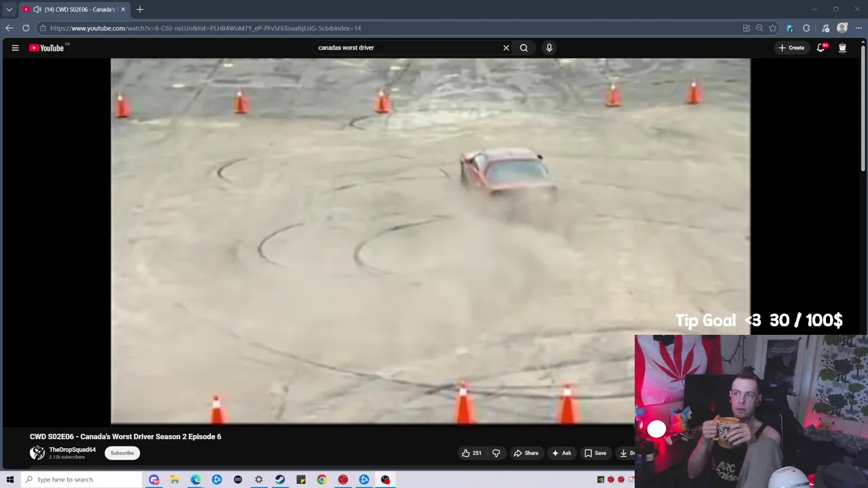Dislike the video with thumbs down

pos(496,453)
